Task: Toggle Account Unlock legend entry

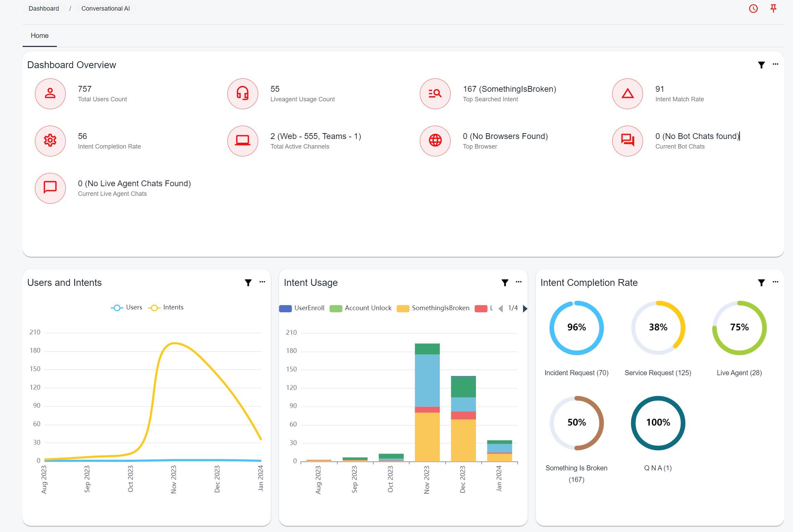Action: click(x=361, y=308)
